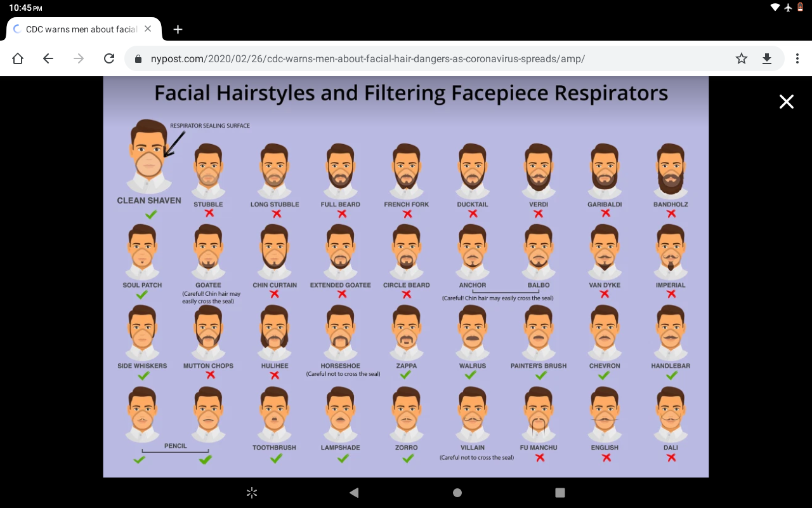
Task: Click the 'MUTTON CHOPS' label
Action: (x=208, y=366)
